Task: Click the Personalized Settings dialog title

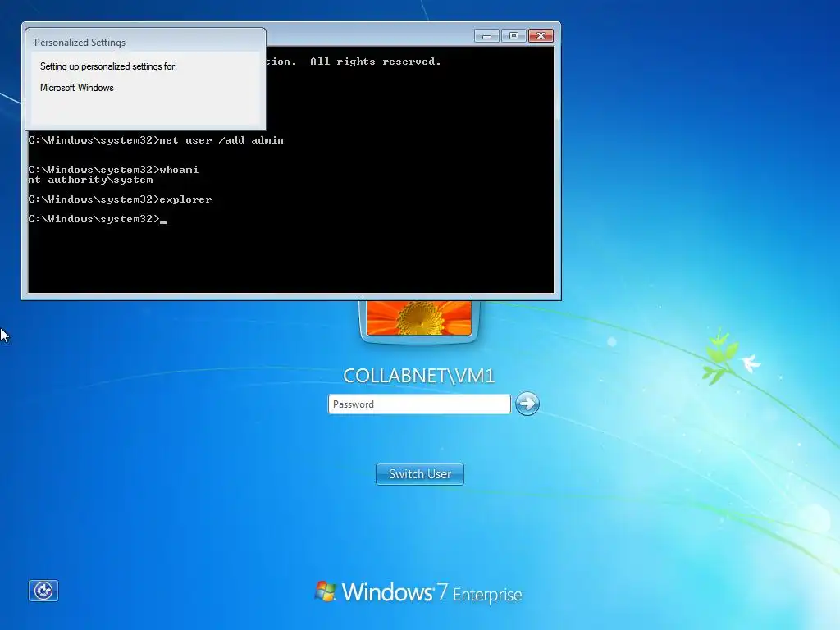Action: 80,43
